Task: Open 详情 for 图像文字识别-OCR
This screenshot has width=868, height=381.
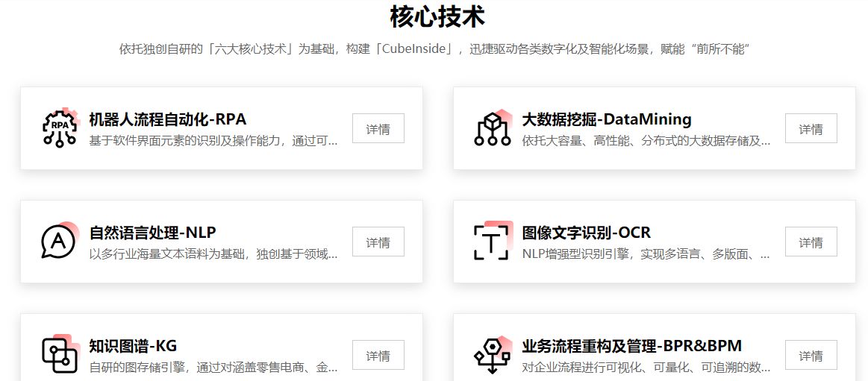Action: click(811, 242)
